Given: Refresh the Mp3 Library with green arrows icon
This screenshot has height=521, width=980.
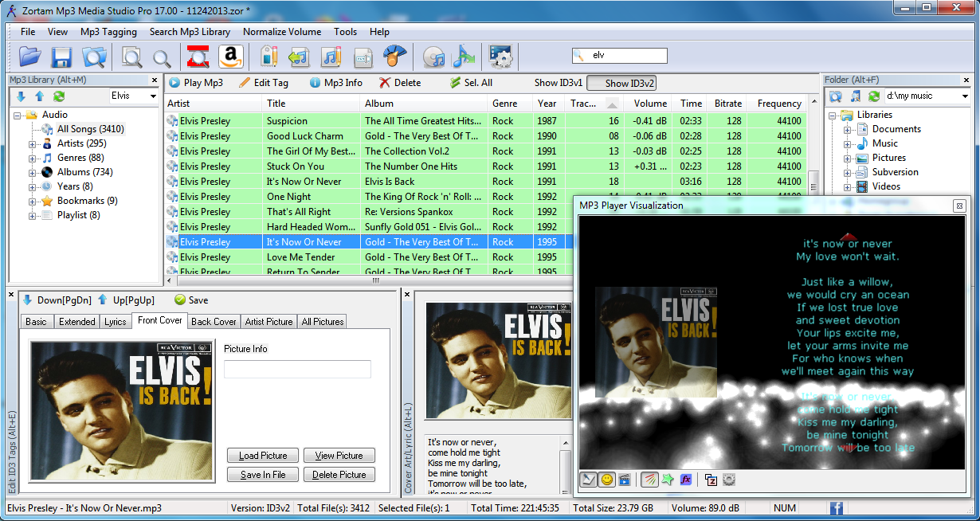Looking at the screenshot, I should pos(59,96).
